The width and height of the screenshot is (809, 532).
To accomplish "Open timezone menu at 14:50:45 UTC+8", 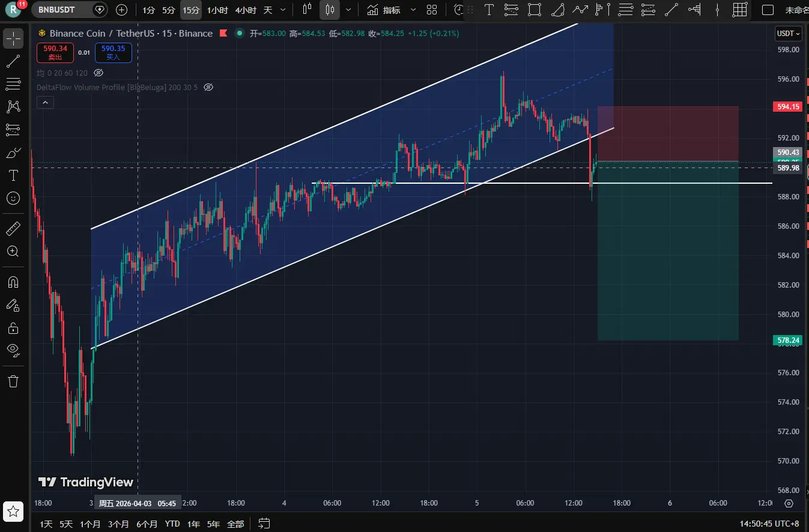I will pos(769,524).
